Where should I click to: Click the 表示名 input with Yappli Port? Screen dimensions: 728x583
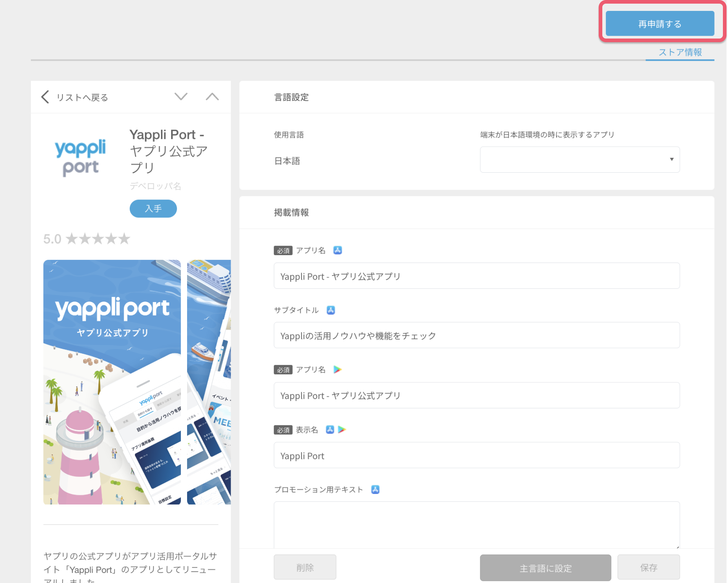(477, 455)
